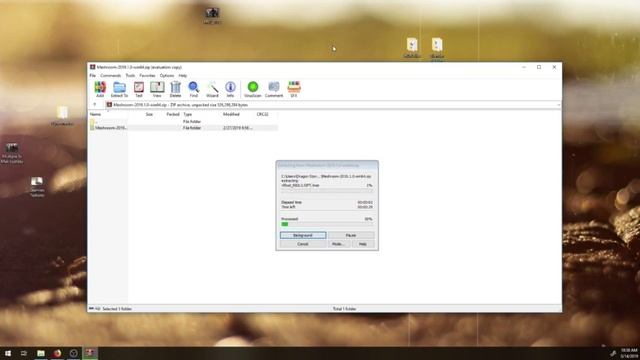This screenshot has width=640, height=360.
Task: Click the SFX toolbar icon
Action: [294, 89]
